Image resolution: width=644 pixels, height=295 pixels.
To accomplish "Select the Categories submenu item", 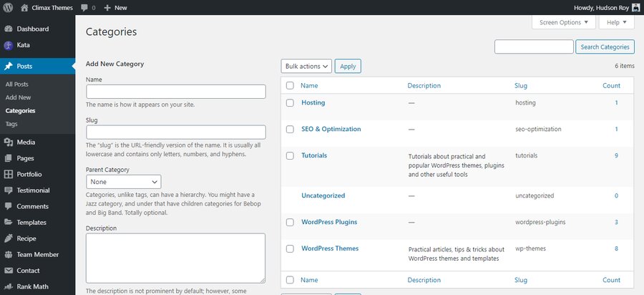I will (x=21, y=110).
